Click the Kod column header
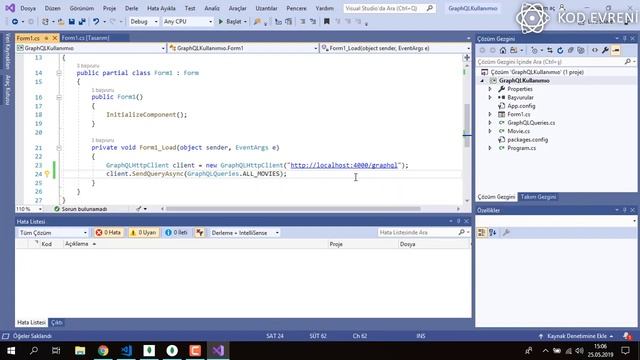 (47, 244)
